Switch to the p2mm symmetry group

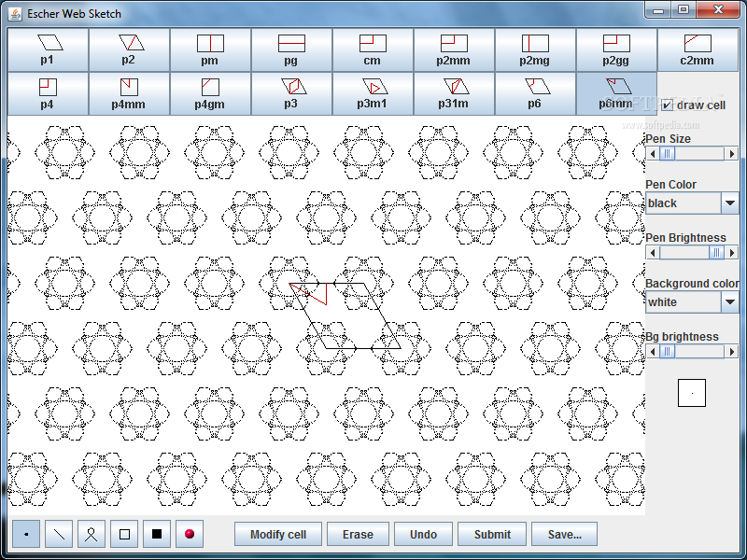tap(454, 50)
